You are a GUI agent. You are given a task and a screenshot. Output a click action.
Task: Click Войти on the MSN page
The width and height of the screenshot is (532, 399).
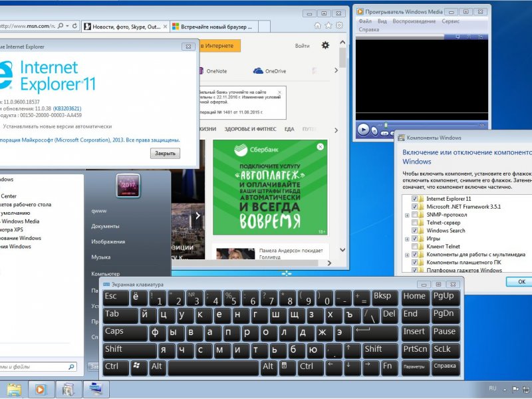click(302, 46)
